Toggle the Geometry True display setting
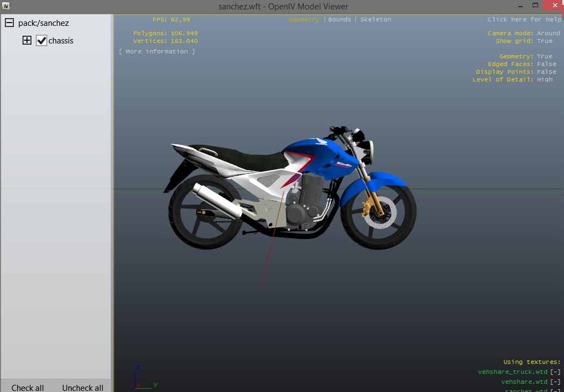The image size is (564, 392). tap(545, 57)
